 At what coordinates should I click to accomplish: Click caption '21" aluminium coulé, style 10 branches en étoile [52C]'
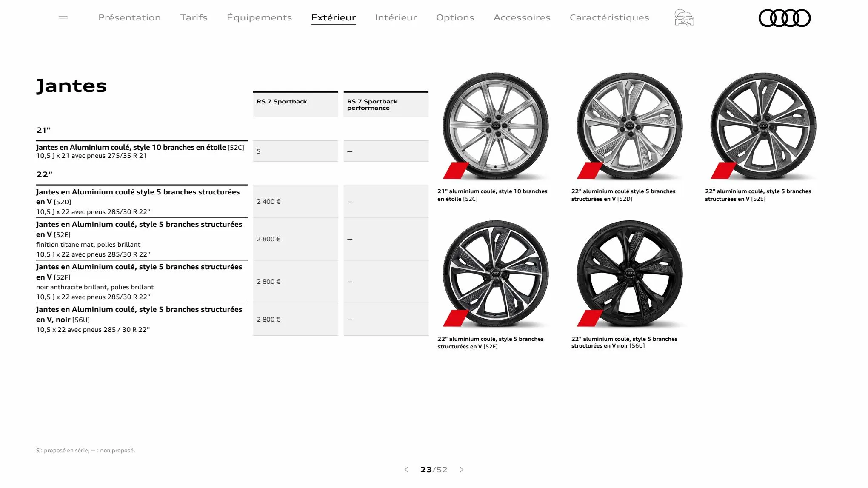coord(492,195)
